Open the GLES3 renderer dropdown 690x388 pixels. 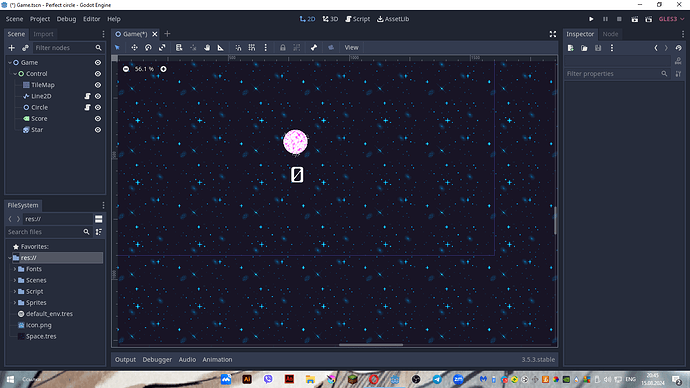click(x=671, y=19)
